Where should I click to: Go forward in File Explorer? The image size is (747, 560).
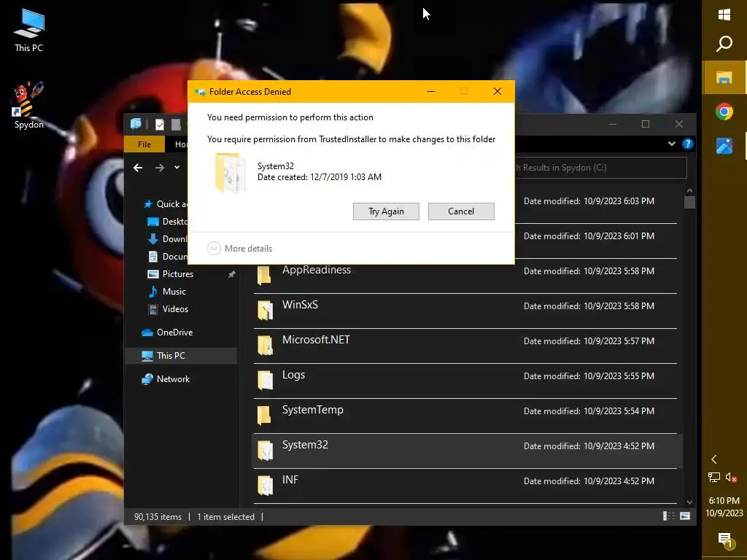click(160, 168)
